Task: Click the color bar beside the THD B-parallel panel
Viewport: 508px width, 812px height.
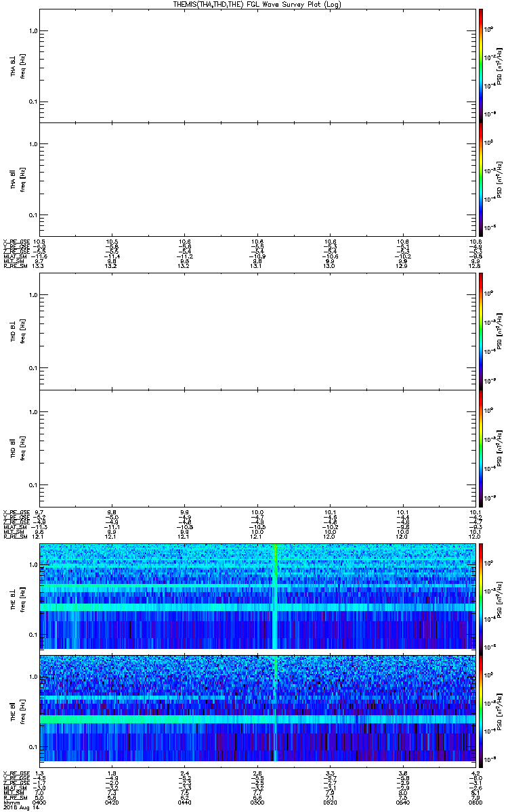Action: click(481, 447)
